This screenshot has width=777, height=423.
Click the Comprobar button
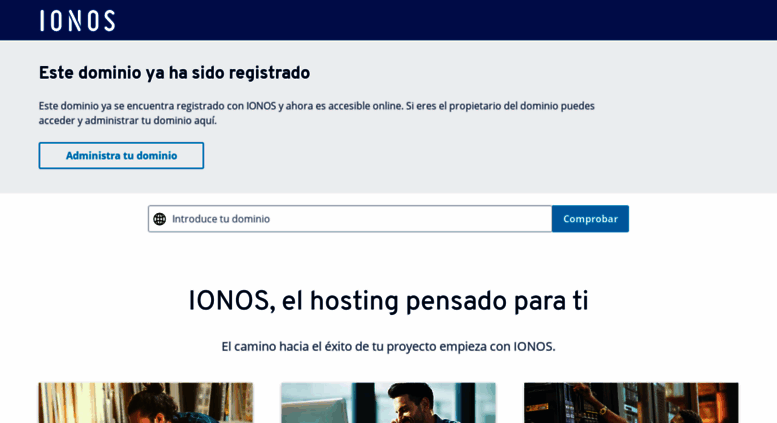click(x=590, y=219)
